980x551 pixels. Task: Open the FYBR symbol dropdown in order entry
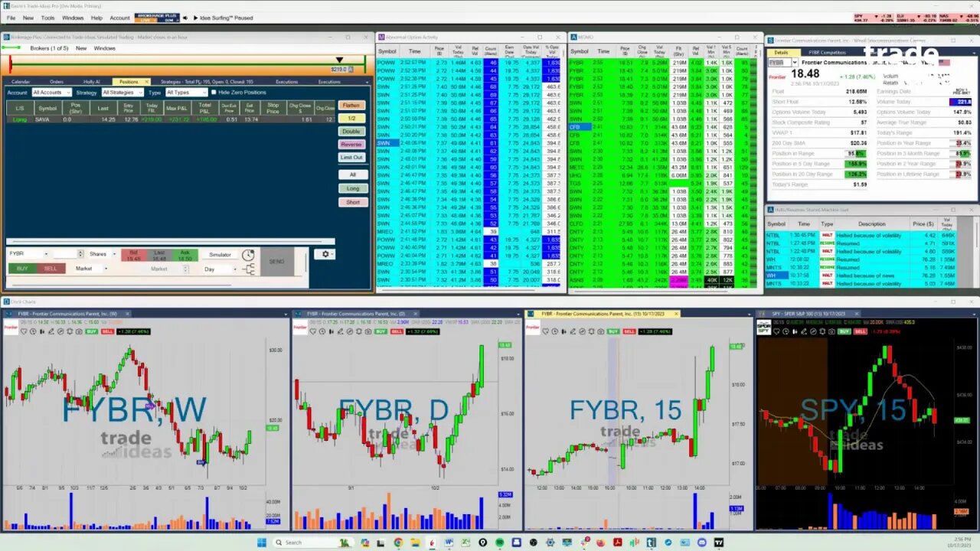tap(46, 253)
